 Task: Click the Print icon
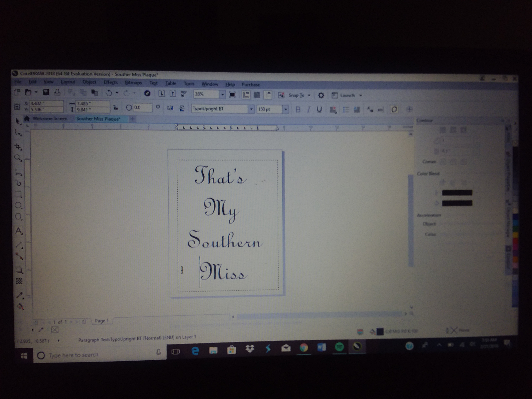[x=57, y=92]
